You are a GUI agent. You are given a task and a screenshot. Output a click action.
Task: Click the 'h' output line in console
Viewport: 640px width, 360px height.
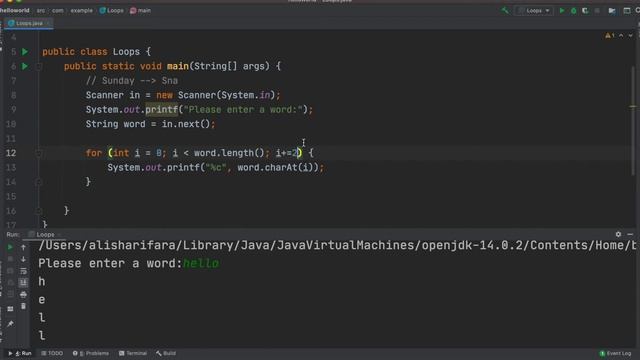(x=42, y=282)
